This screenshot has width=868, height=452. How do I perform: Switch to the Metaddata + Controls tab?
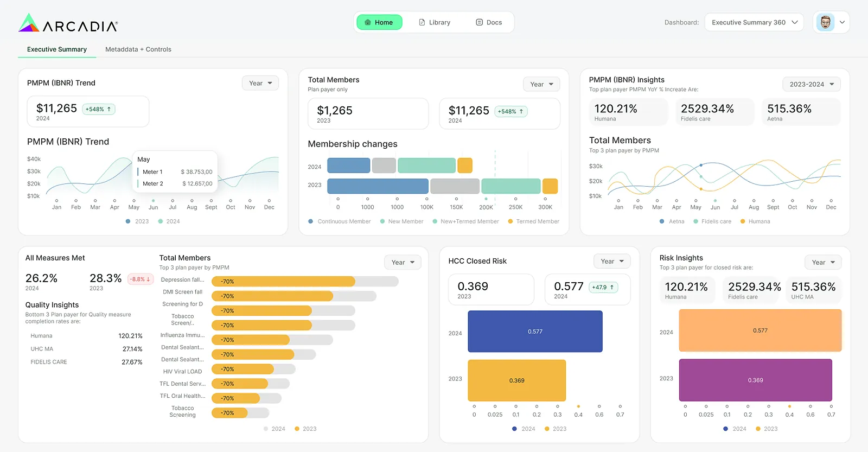[138, 49]
